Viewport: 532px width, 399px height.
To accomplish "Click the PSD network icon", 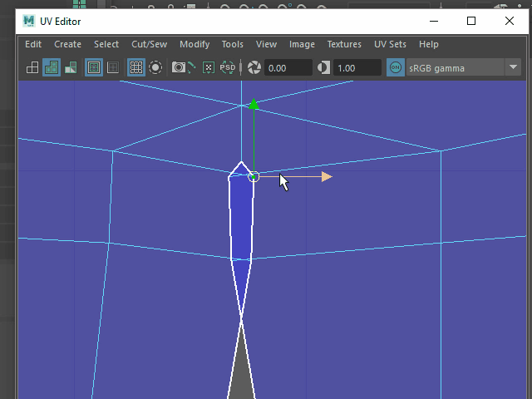I will pyautogui.click(x=227, y=68).
